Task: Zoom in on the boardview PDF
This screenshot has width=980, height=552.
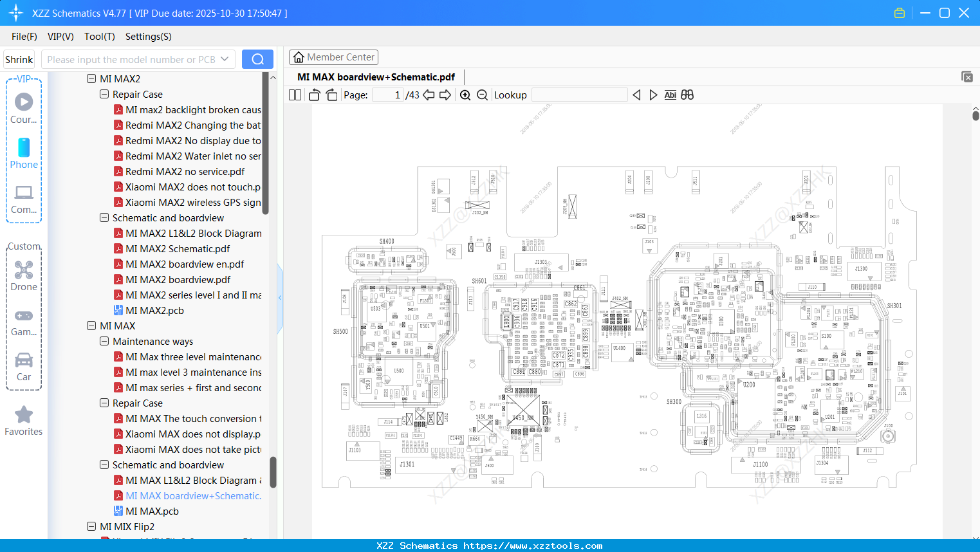Action: click(465, 95)
